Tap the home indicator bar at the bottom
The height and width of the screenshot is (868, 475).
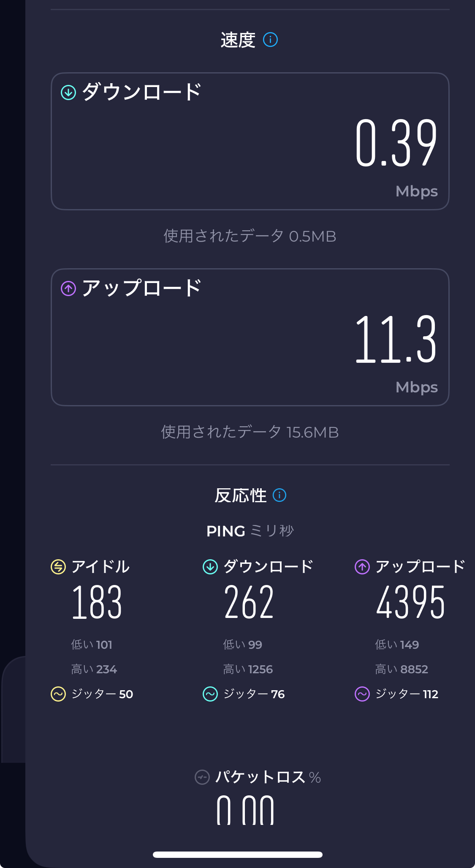[238, 854]
